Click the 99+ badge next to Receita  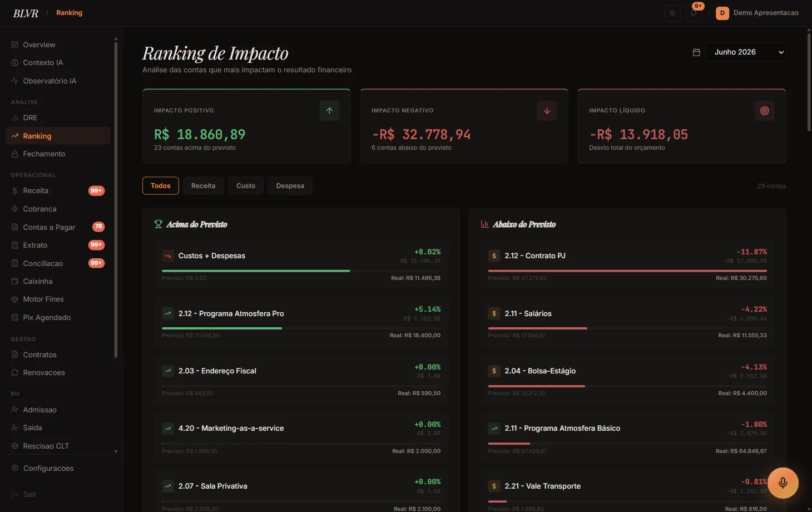96,191
